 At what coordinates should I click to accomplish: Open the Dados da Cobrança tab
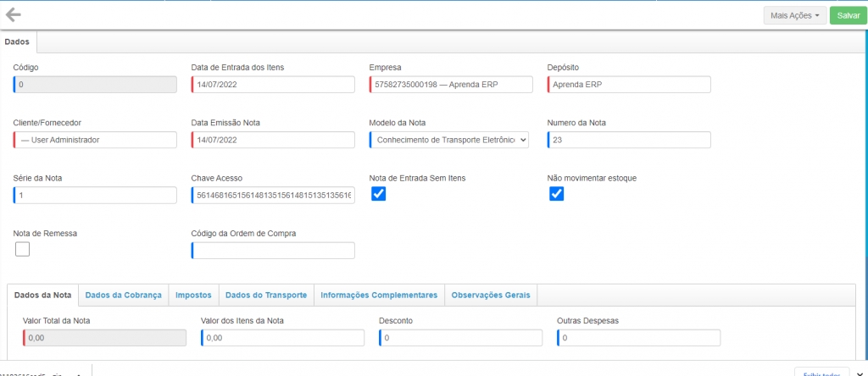click(124, 295)
